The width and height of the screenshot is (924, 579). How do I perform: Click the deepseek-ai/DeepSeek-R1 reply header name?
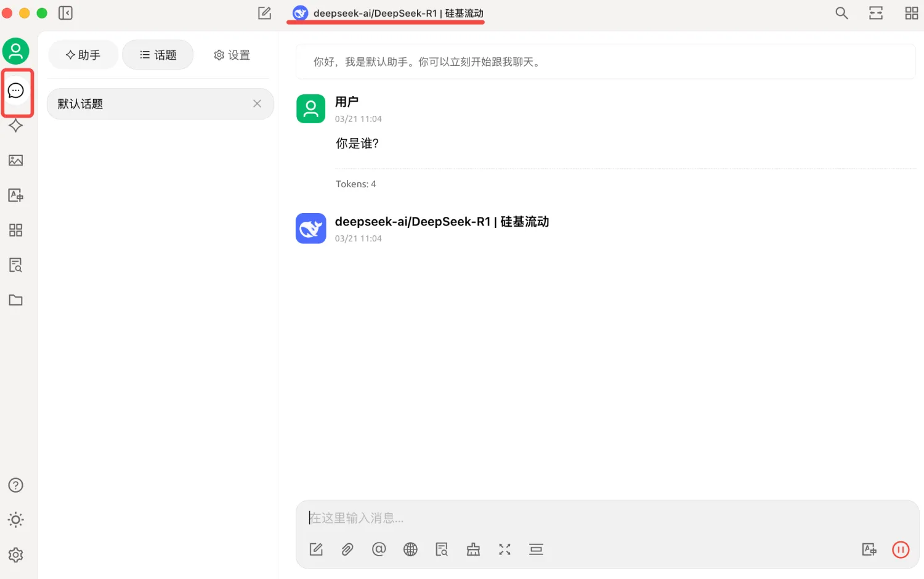tap(442, 222)
